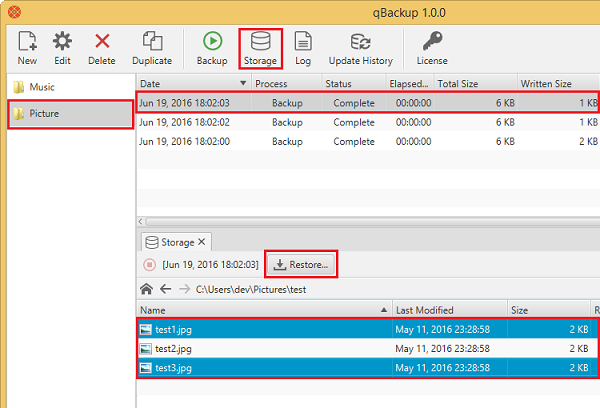600x408 pixels.
Task: Click test2.jpg image file icon
Action: [x=145, y=348]
